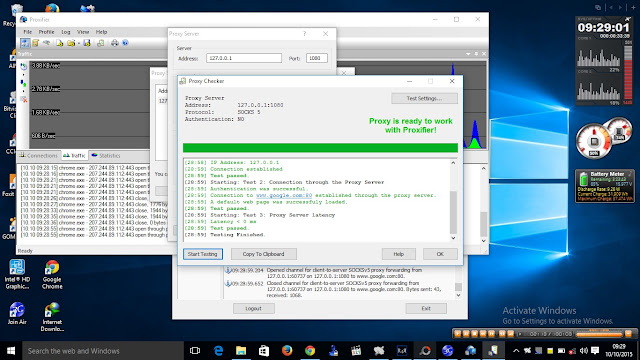Click the Help button in Proxy Checker
The height and width of the screenshot is (360, 640).
pyautogui.click(x=398, y=254)
